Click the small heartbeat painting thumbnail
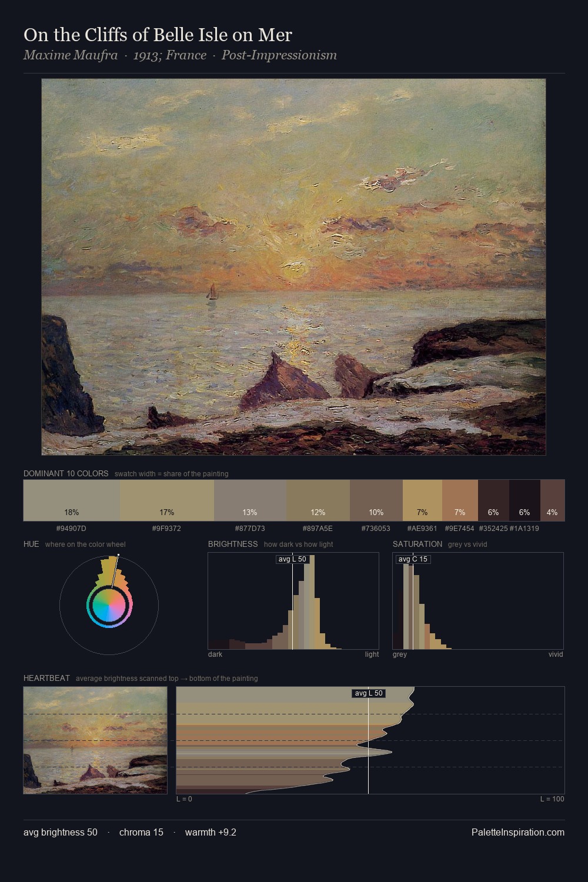 [x=95, y=740]
